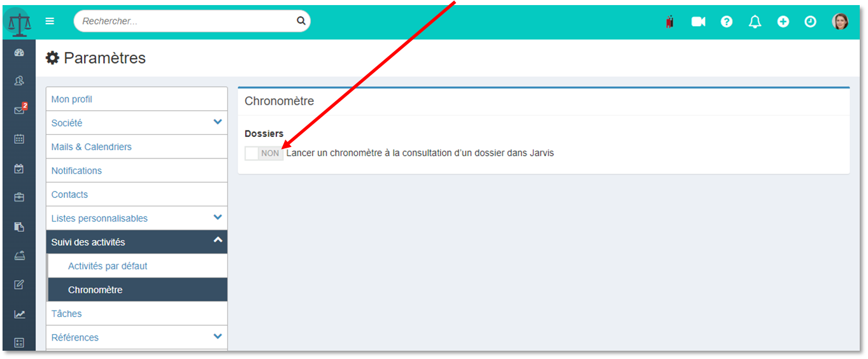Click the briefcase icon in the sidebar
This screenshot has width=868, height=359.
click(19, 197)
